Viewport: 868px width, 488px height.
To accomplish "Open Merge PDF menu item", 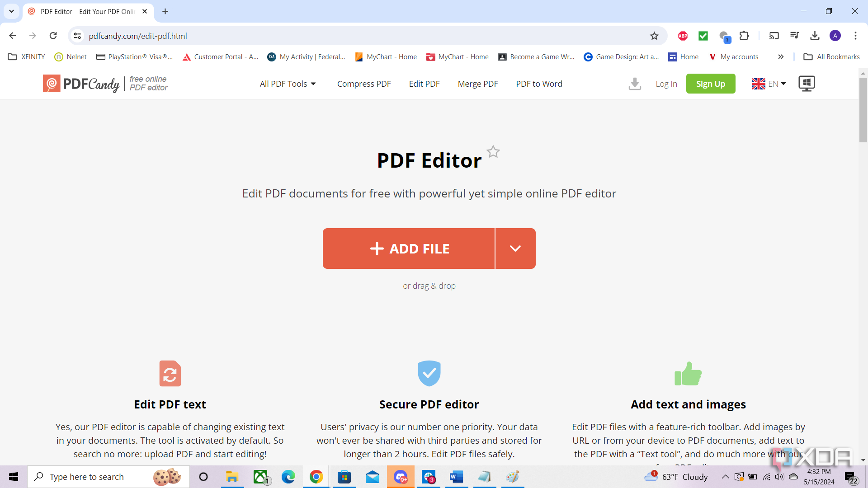I will (x=478, y=84).
